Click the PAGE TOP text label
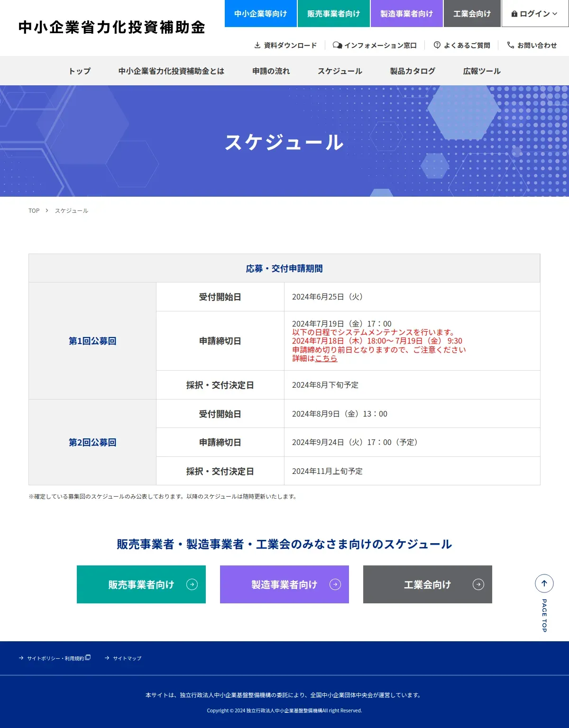This screenshot has width=569, height=728. tap(544, 615)
